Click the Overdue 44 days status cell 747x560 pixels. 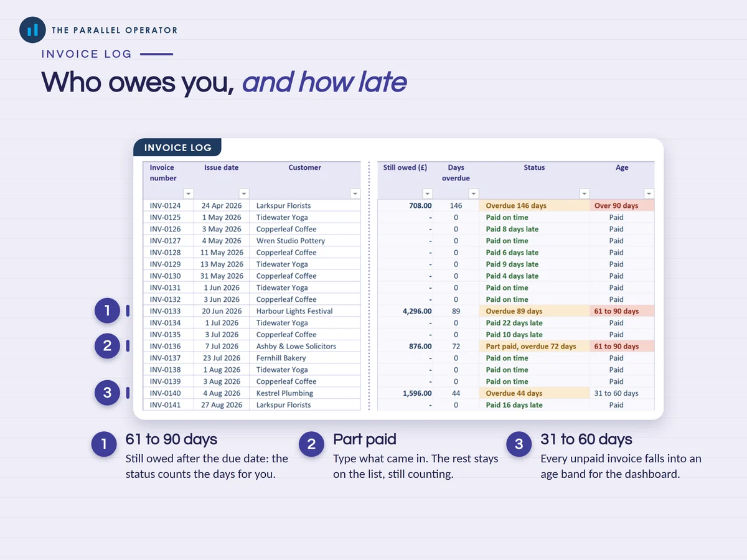pos(534,393)
